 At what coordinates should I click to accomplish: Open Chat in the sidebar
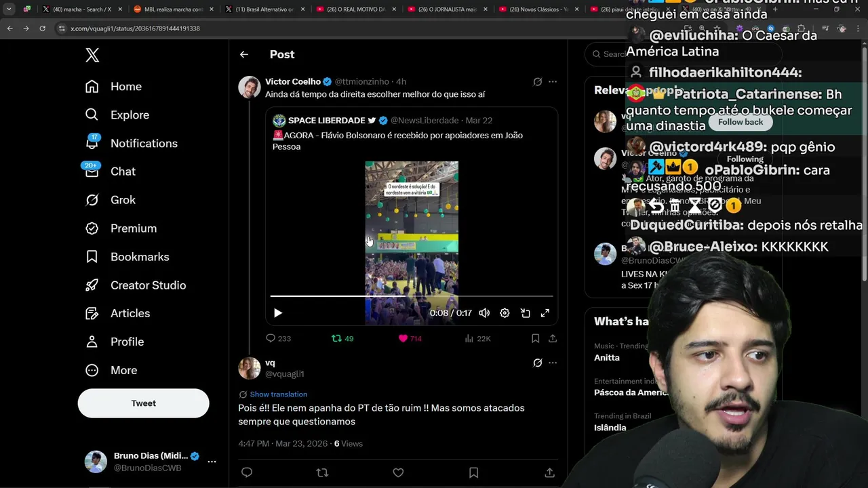109,171
